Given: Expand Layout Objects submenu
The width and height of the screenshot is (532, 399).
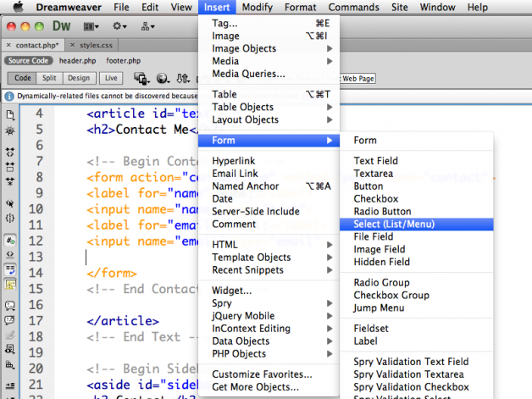Looking at the screenshot, I should [269, 119].
